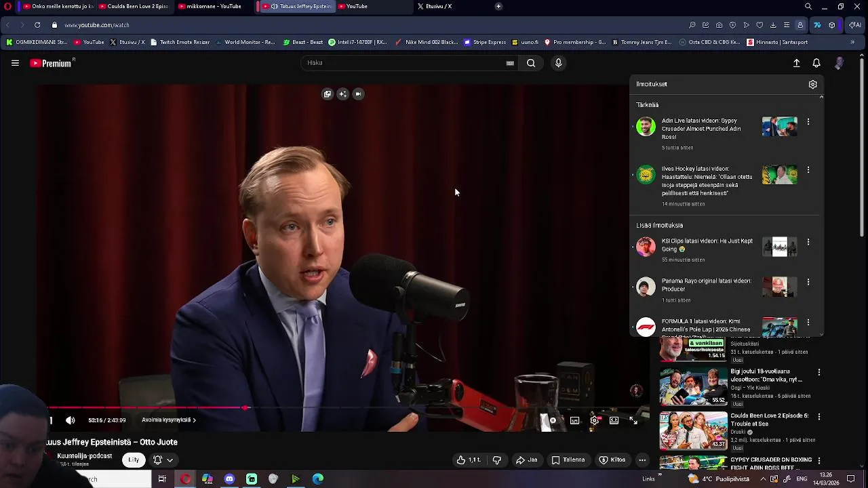Open World Monitor bookmark

pos(245,42)
